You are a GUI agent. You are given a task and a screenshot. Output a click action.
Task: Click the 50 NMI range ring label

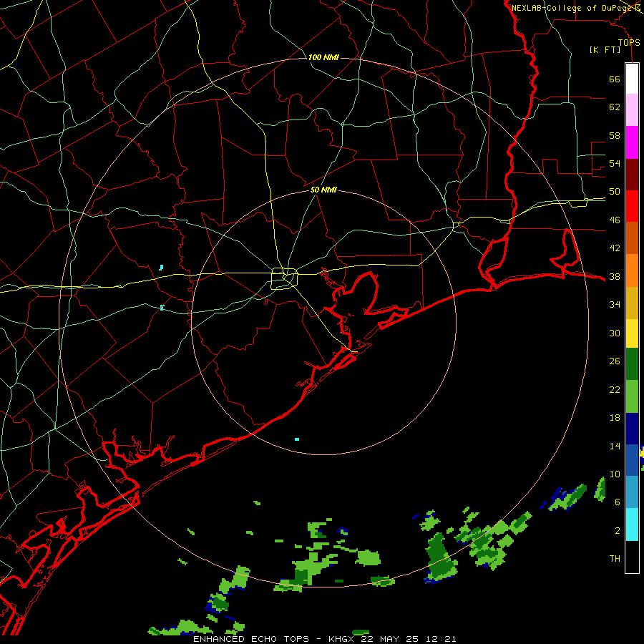tap(323, 190)
